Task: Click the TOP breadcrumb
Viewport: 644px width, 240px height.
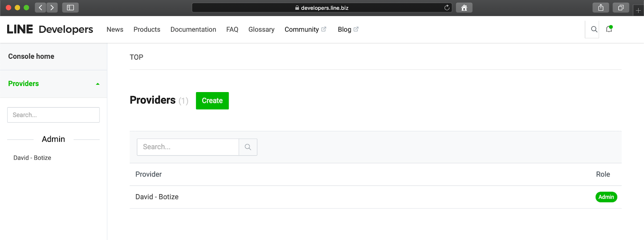Action: pyautogui.click(x=136, y=57)
